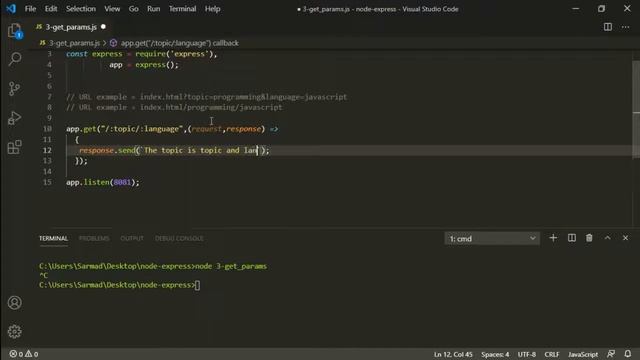Minimize the Visual Studio Code window
The height and width of the screenshot is (360, 640).
click(x=576, y=9)
